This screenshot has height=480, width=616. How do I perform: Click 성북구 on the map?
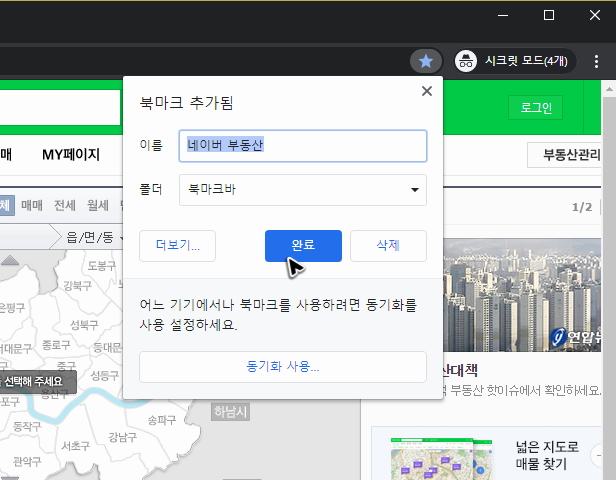click(84, 325)
